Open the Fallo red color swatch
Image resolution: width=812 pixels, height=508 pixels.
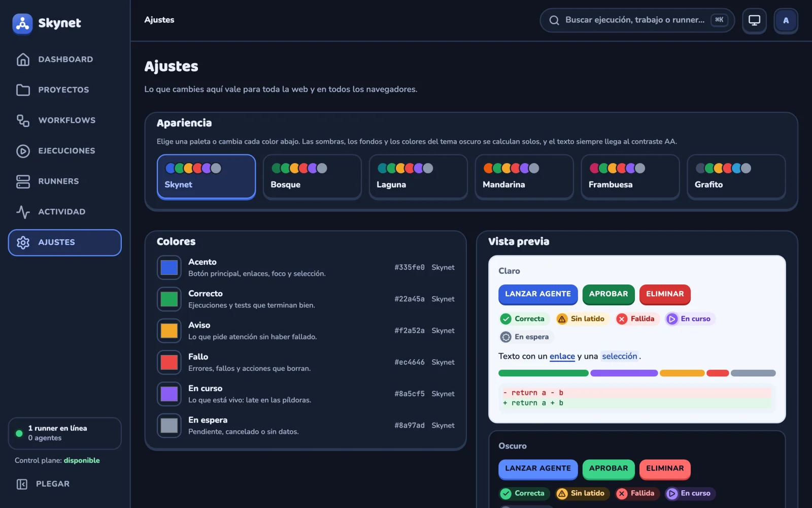coord(169,362)
